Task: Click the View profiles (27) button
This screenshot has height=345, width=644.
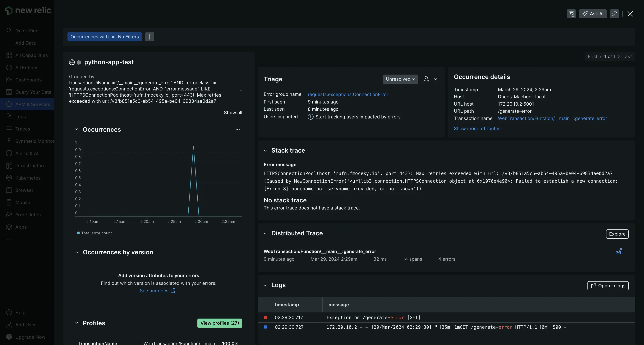Action: (x=219, y=323)
